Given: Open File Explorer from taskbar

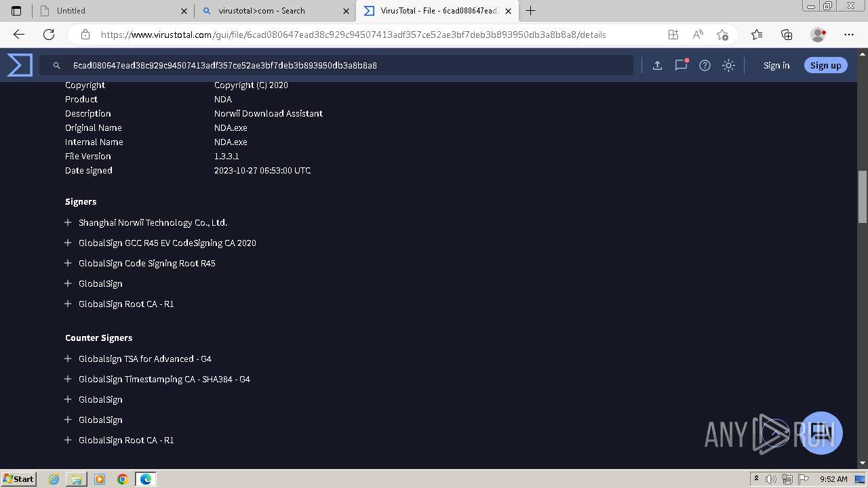Looking at the screenshot, I should tap(77, 479).
